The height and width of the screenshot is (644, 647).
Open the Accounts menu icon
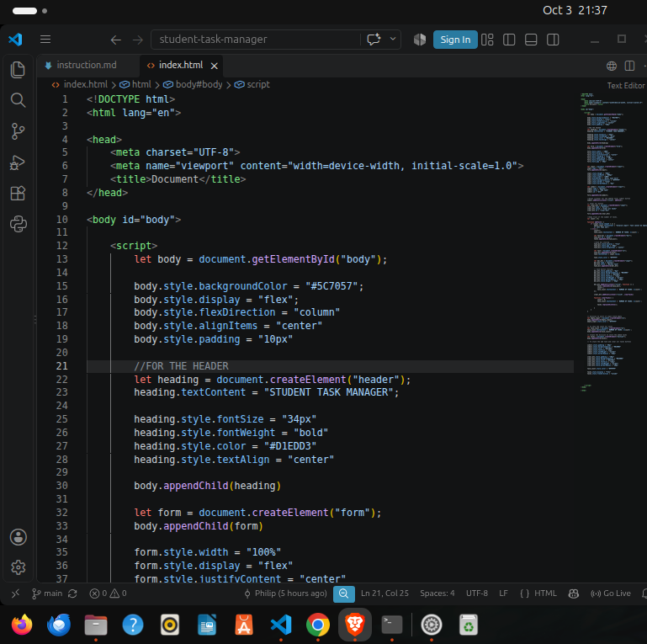[19, 537]
